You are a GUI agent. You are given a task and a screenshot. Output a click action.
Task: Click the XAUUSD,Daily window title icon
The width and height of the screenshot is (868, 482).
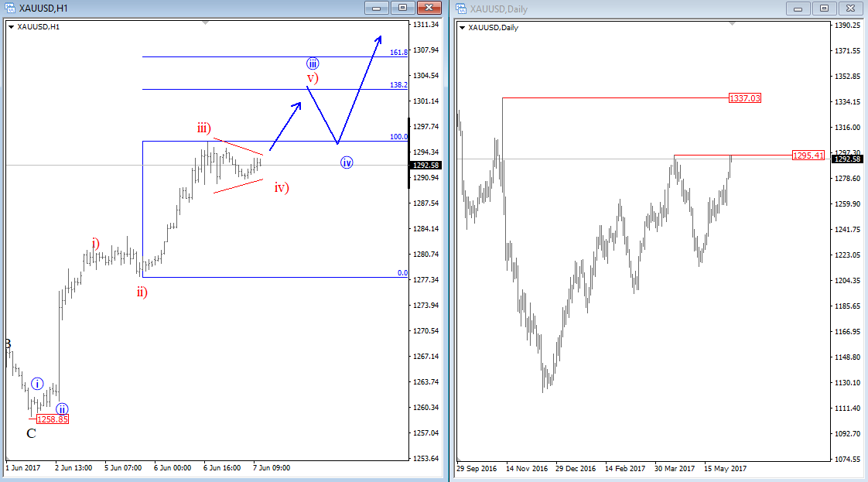[460, 9]
